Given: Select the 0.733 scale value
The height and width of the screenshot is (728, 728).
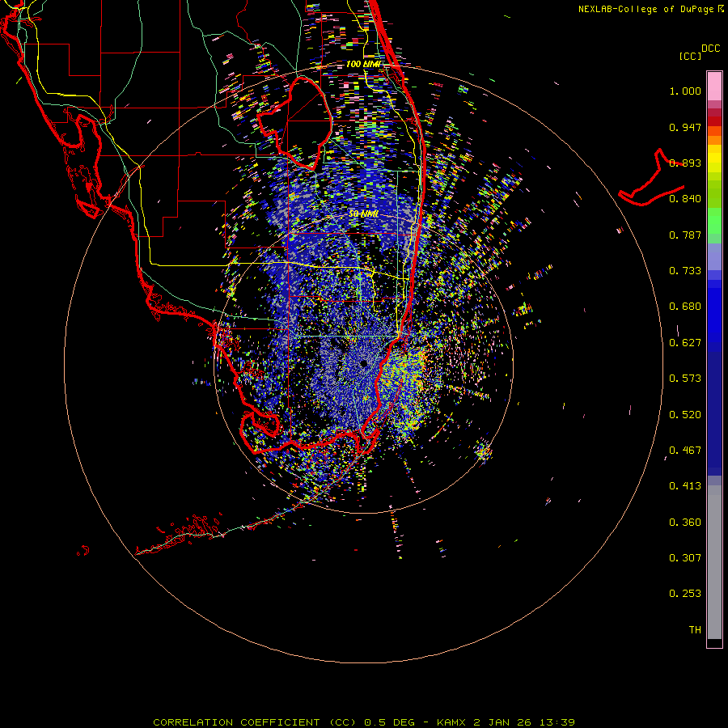Looking at the screenshot, I should pos(685,271).
